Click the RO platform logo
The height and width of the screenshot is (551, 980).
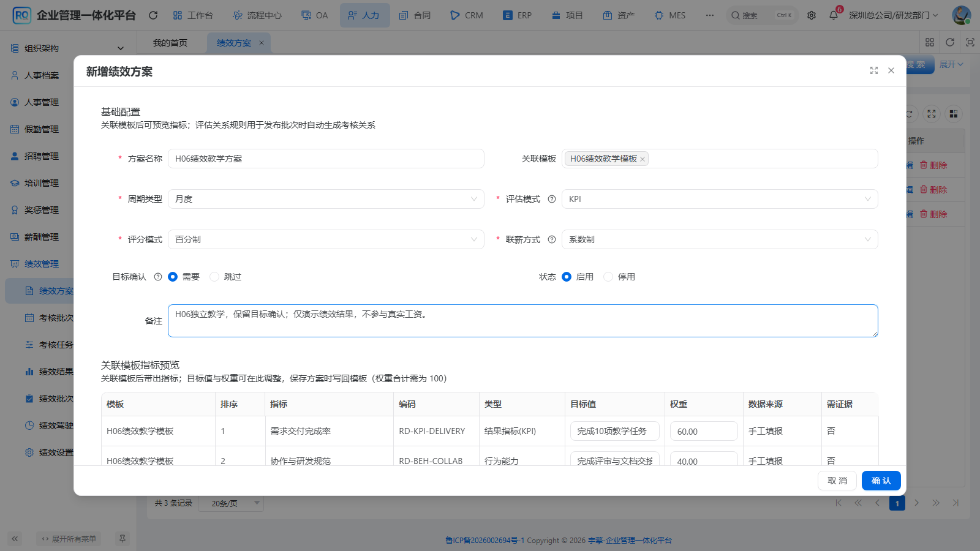(x=21, y=15)
